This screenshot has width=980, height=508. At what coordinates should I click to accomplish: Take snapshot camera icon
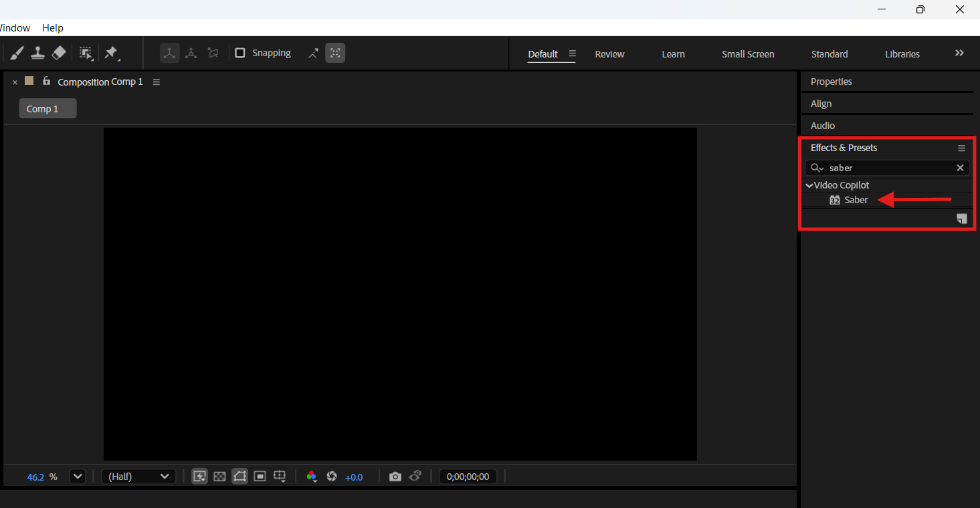pos(395,477)
